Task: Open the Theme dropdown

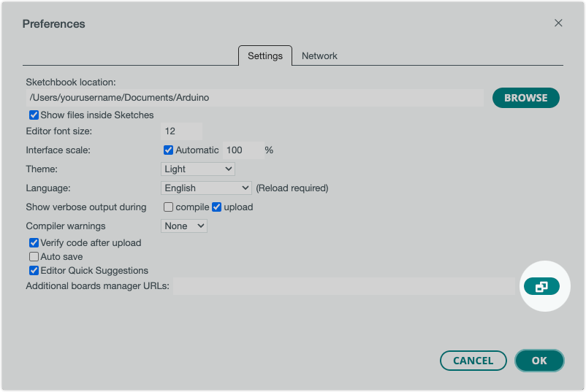Action: [x=197, y=169]
